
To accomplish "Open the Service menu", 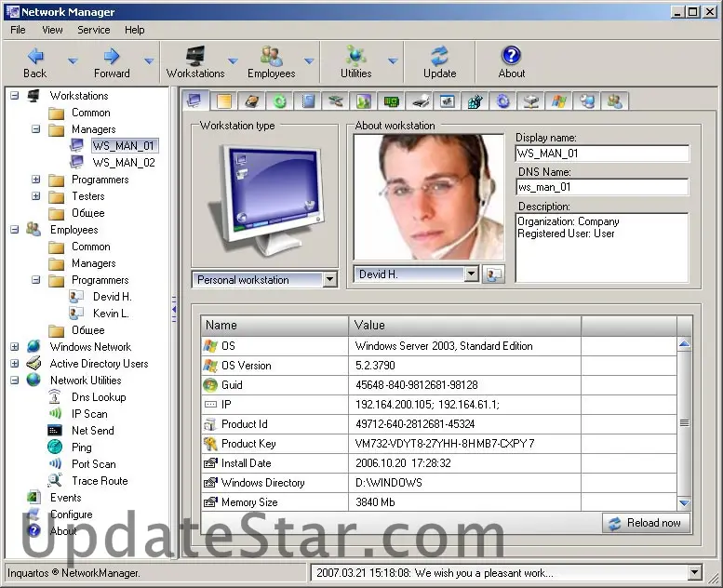I will point(93,30).
